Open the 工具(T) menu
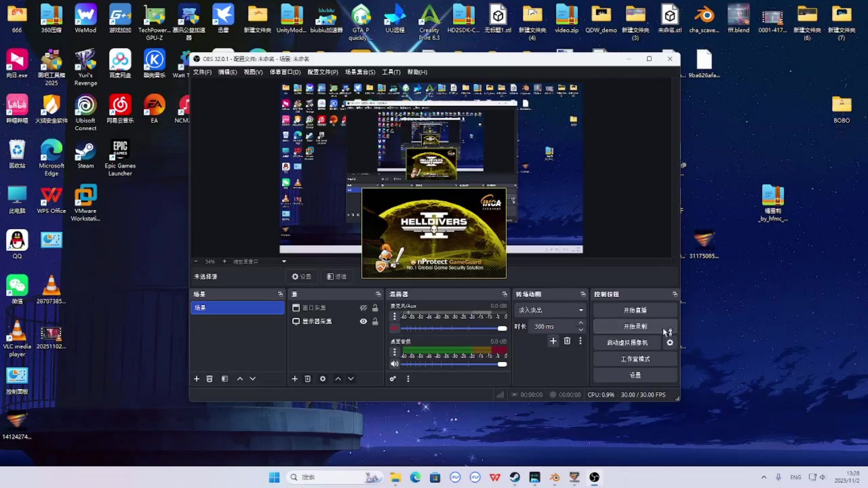This screenshot has width=868, height=488. tap(391, 72)
